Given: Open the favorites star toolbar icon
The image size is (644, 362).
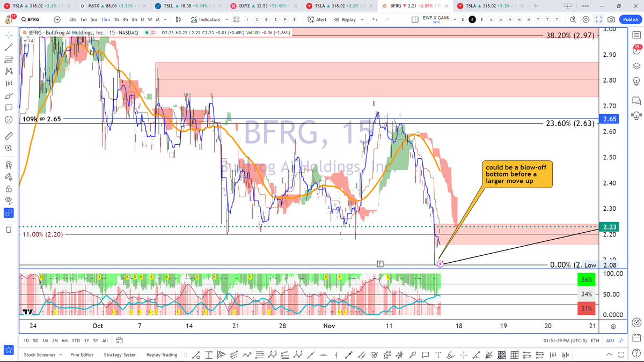Looking at the screenshot, I should (8, 350).
